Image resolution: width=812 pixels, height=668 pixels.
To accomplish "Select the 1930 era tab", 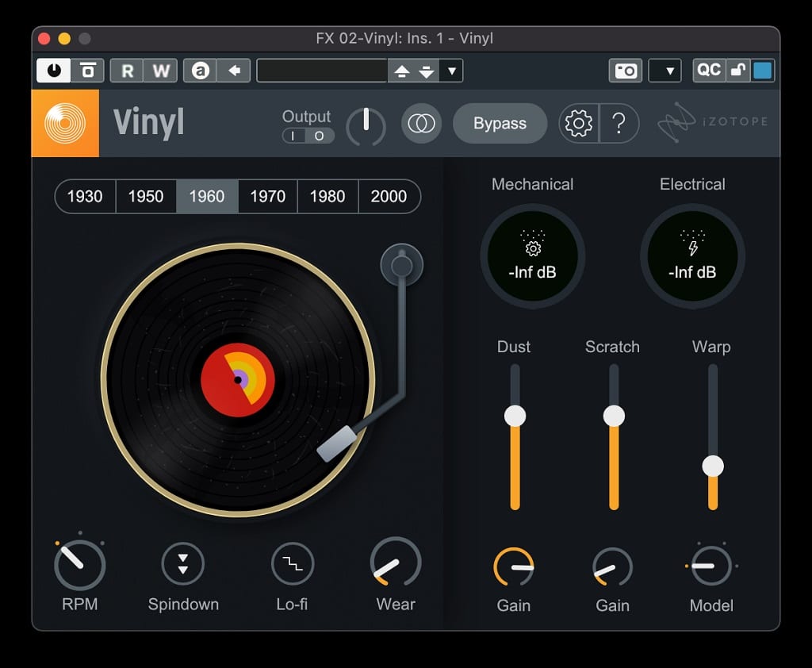I will pyautogui.click(x=85, y=197).
